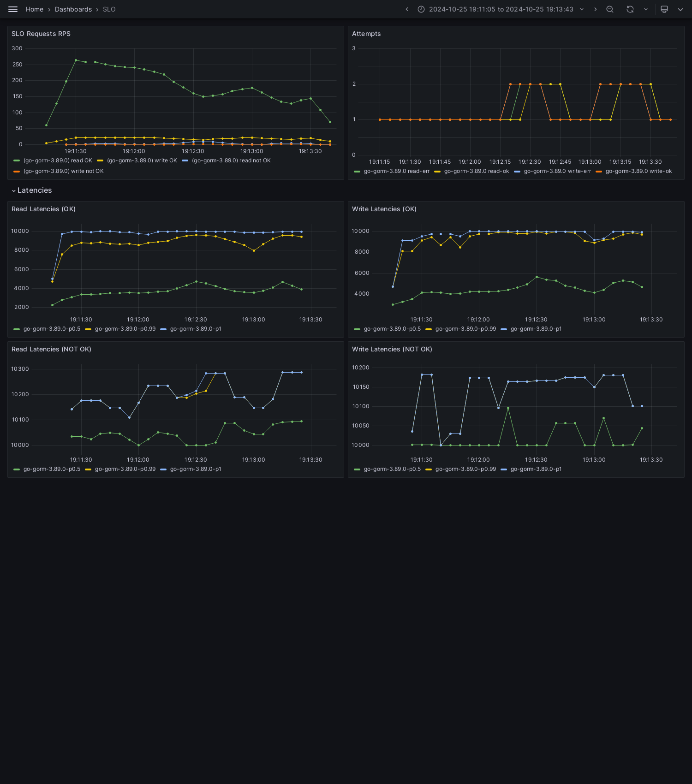Click the clock icon in time picker
This screenshot has height=784, width=692.
[421, 9]
